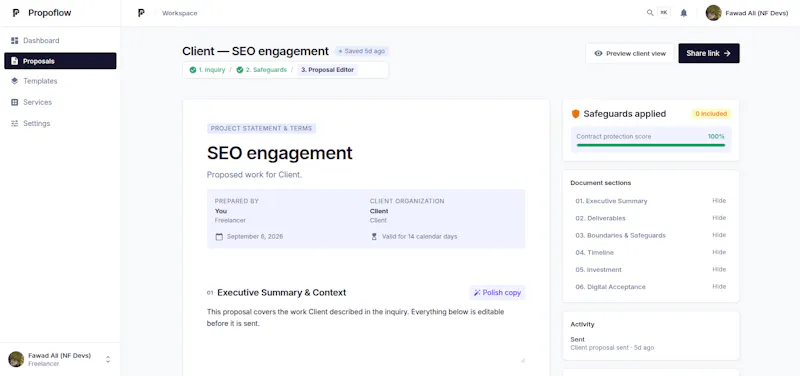
Task: Click the Polish copy button
Action: pyautogui.click(x=497, y=293)
